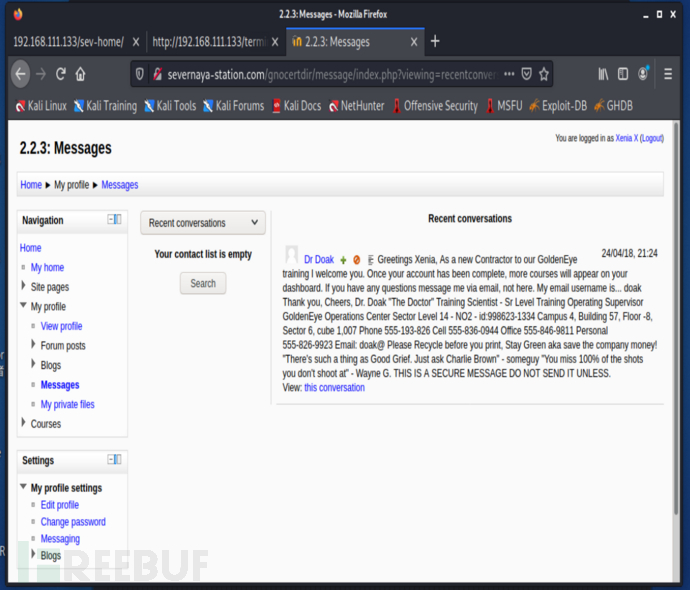Click Logout link
This screenshot has width=690, height=590.
(652, 138)
